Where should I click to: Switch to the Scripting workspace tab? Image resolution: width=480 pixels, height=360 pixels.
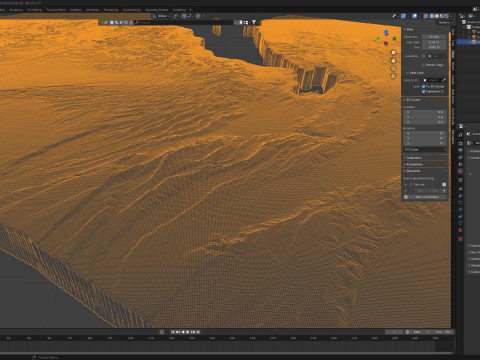179,10
